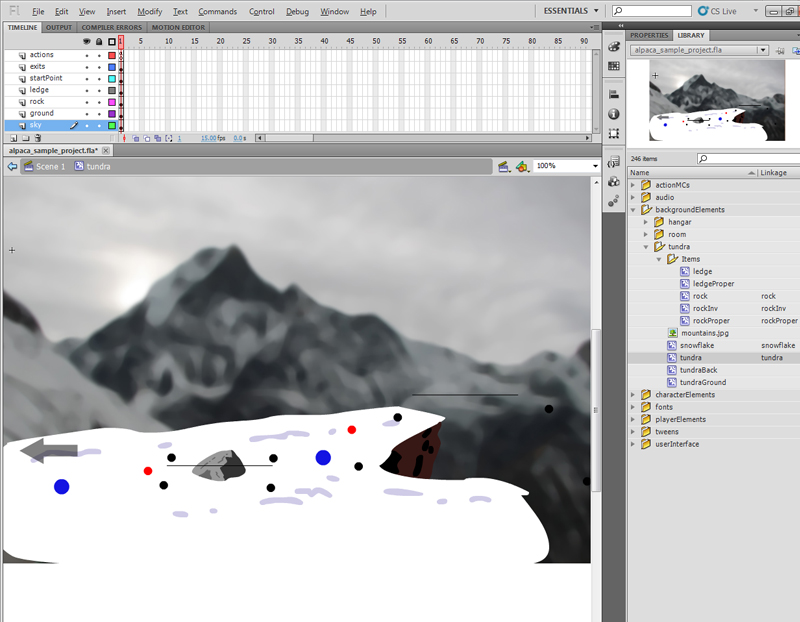Click the Edit Scene clapperboard icon
This screenshot has width=800, height=622.
(x=504, y=166)
